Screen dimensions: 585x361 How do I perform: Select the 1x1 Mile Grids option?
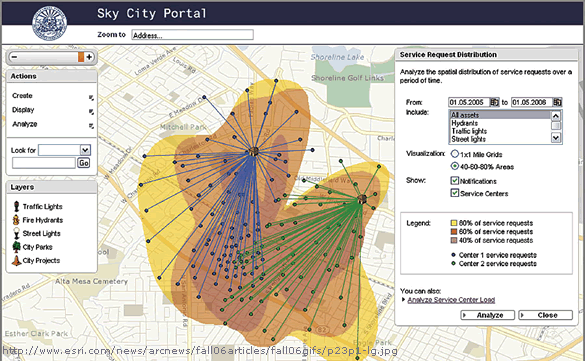click(x=455, y=154)
